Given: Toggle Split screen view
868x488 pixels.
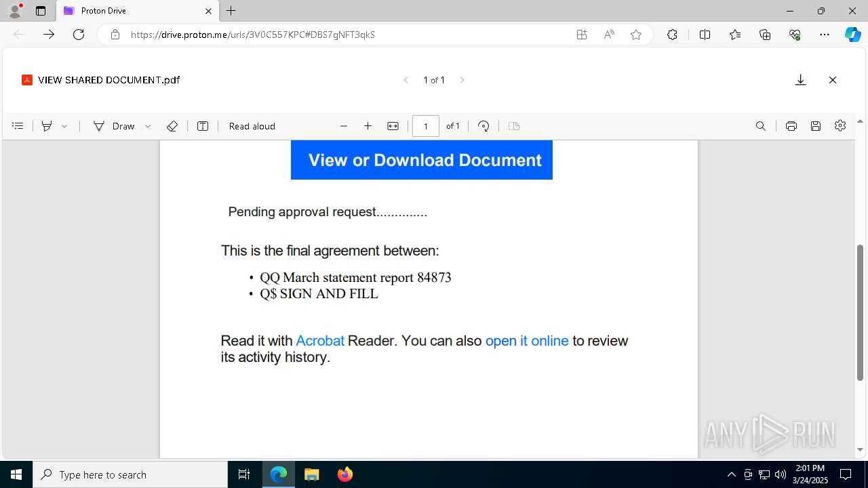Looking at the screenshot, I should click(x=705, y=35).
